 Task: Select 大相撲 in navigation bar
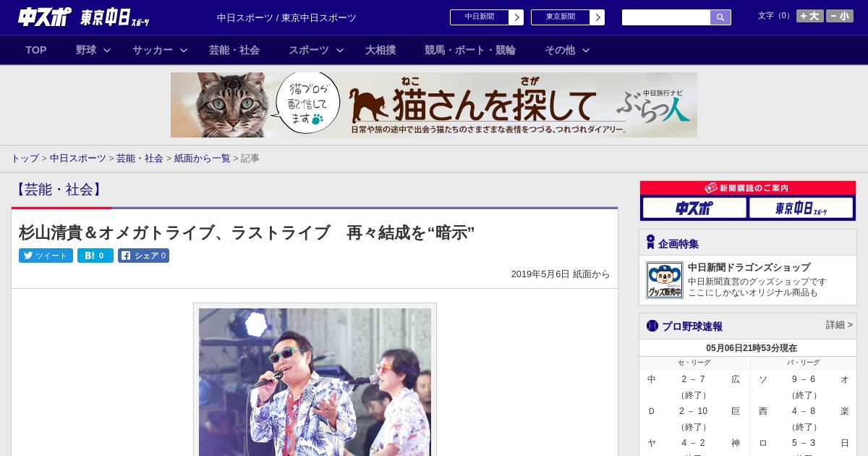coord(380,50)
